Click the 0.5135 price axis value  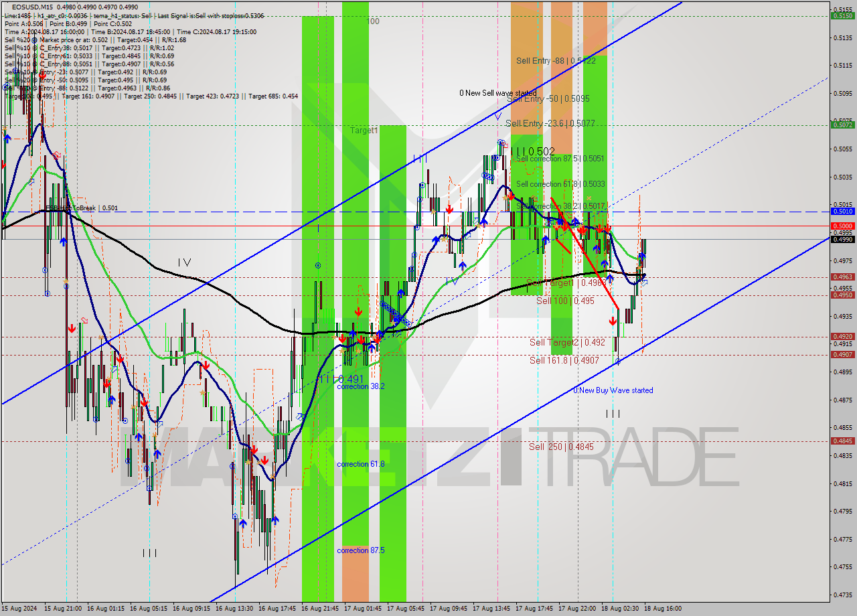pyautogui.click(x=842, y=37)
